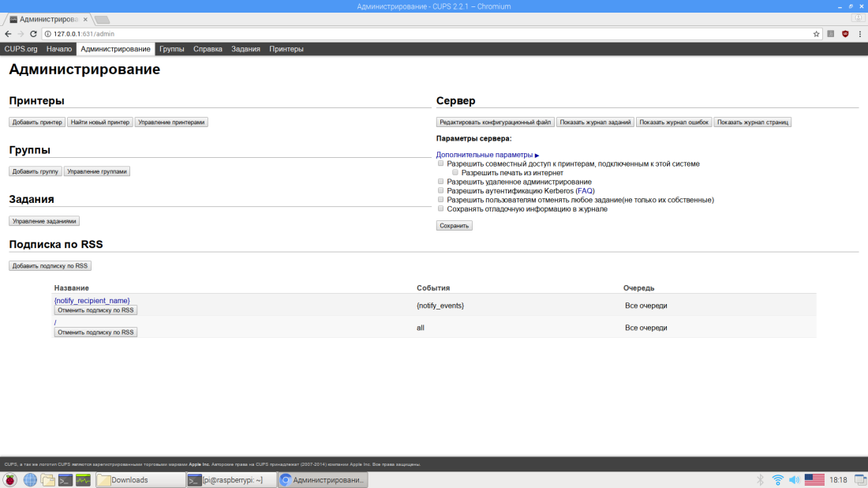Screen dimensions: 868x488
Task: Open the Wi-Fi network tray icon
Action: coord(777,480)
